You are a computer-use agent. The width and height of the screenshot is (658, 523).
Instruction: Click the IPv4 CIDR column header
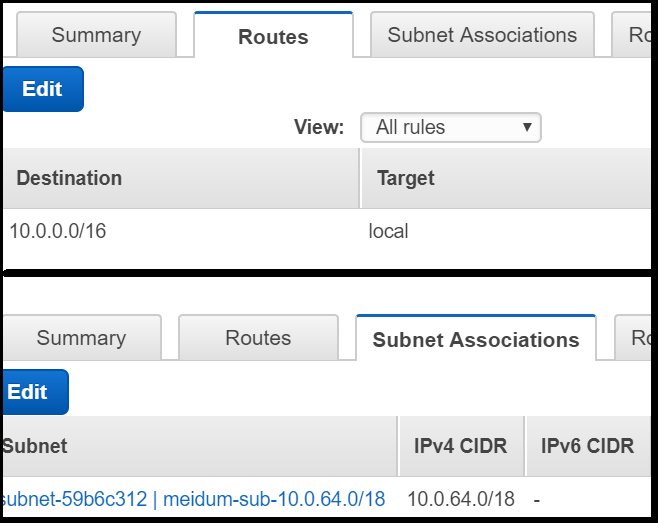(x=460, y=446)
